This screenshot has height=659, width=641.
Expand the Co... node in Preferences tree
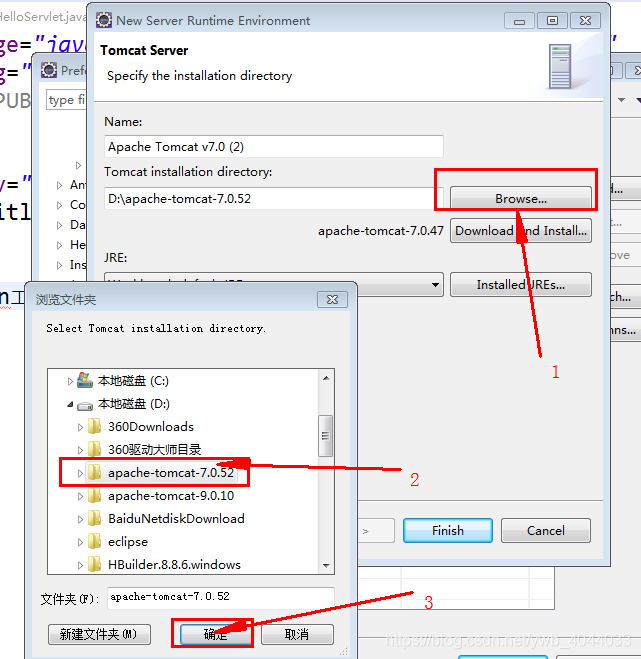59,205
